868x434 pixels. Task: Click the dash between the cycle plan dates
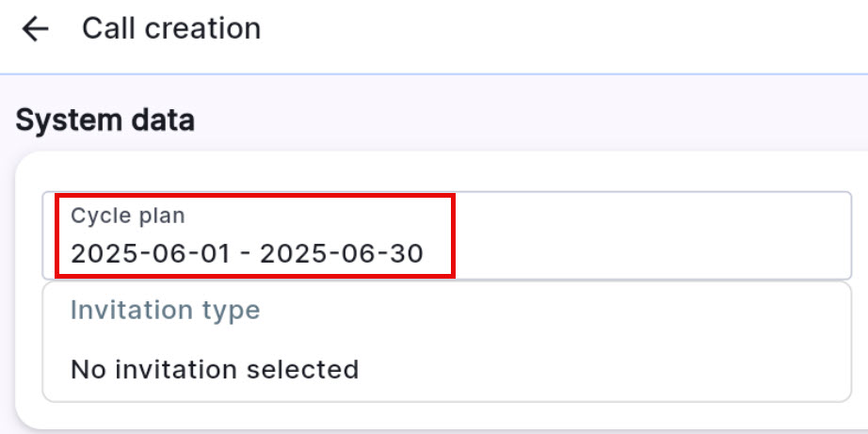click(246, 253)
